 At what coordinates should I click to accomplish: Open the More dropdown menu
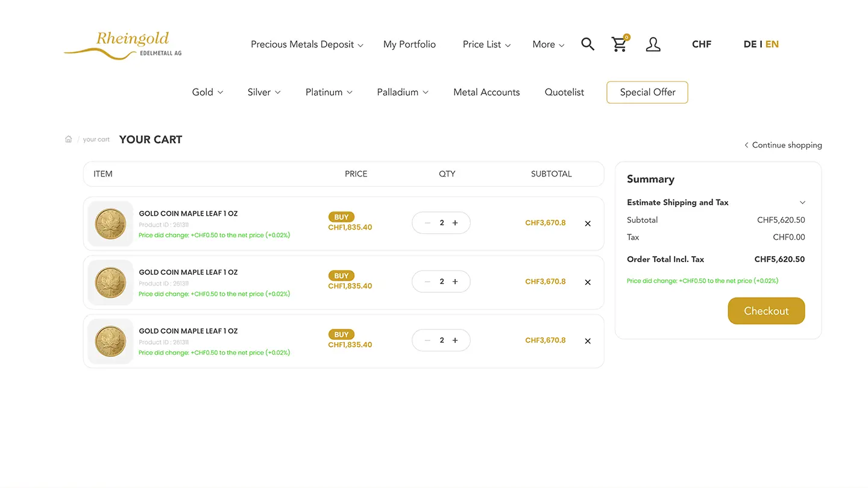pyautogui.click(x=549, y=45)
